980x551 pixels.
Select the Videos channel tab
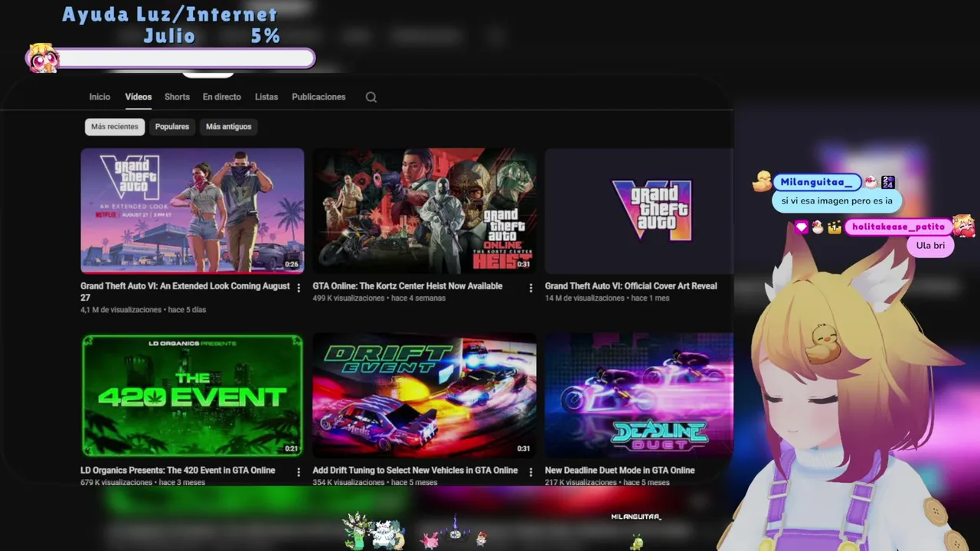(139, 97)
